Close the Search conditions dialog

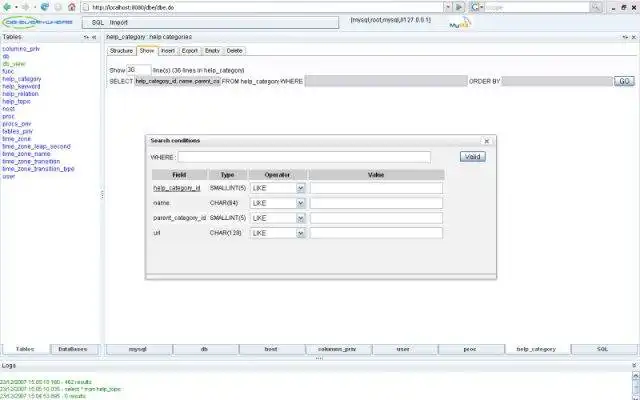tap(487, 141)
